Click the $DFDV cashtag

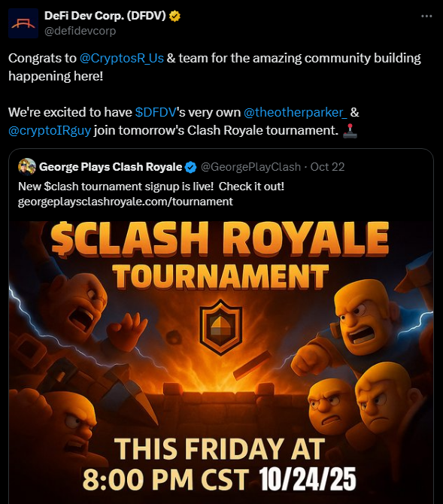coord(156,112)
